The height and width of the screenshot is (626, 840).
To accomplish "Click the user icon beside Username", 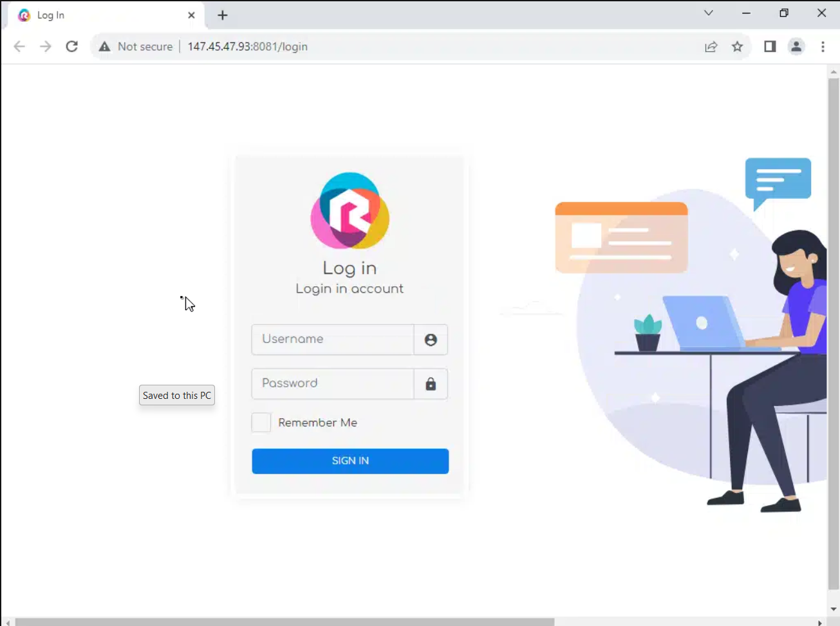I will [431, 340].
